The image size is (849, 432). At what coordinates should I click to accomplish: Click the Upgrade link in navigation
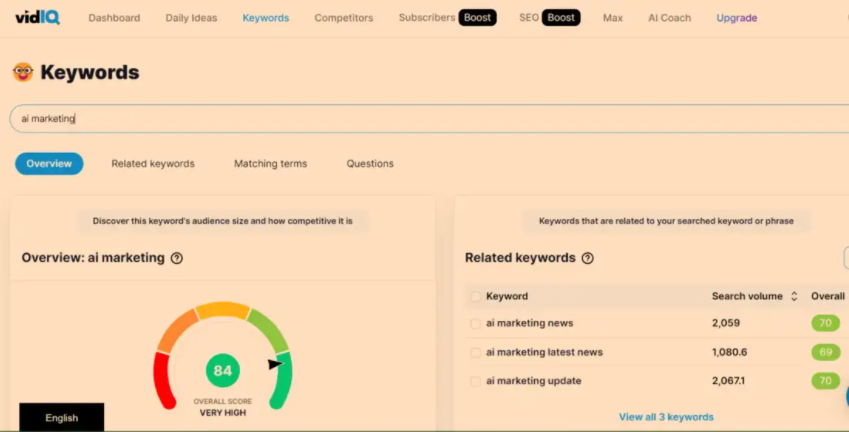coord(736,18)
